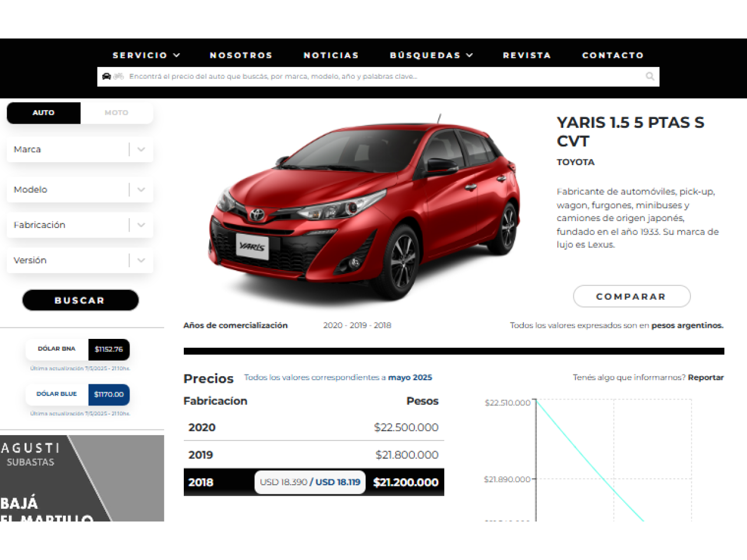Open the Modelo dropdown
Screen dimensions: 747x560
pos(80,190)
